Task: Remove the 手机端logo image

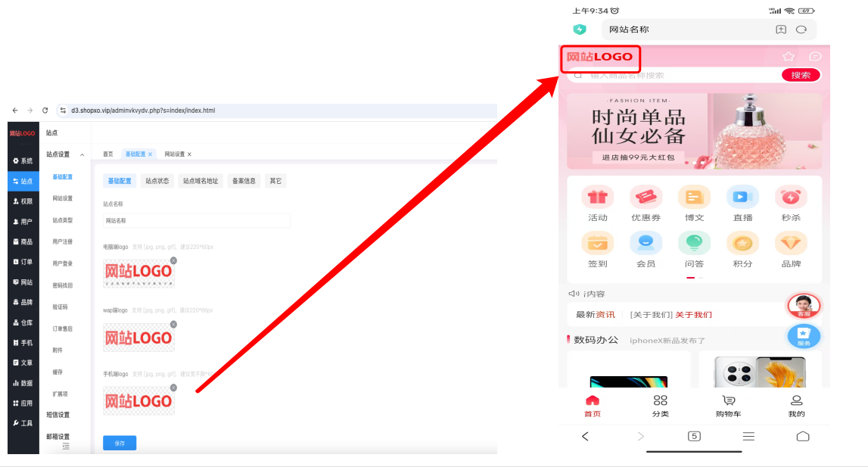Action: pyautogui.click(x=173, y=388)
